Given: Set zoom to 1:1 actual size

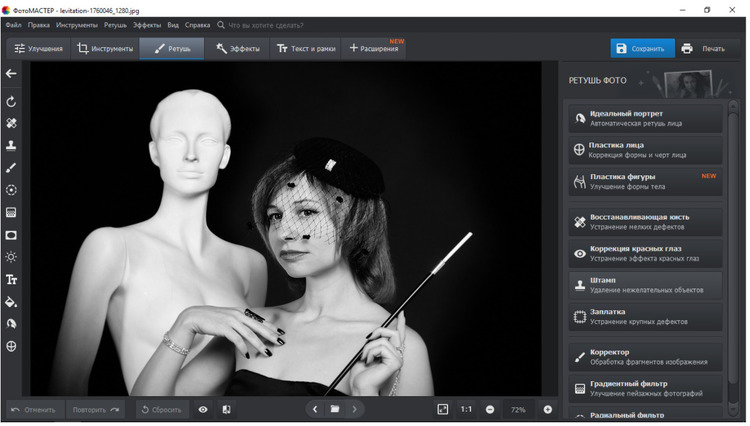Looking at the screenshot, I should (x=466, y=409).
